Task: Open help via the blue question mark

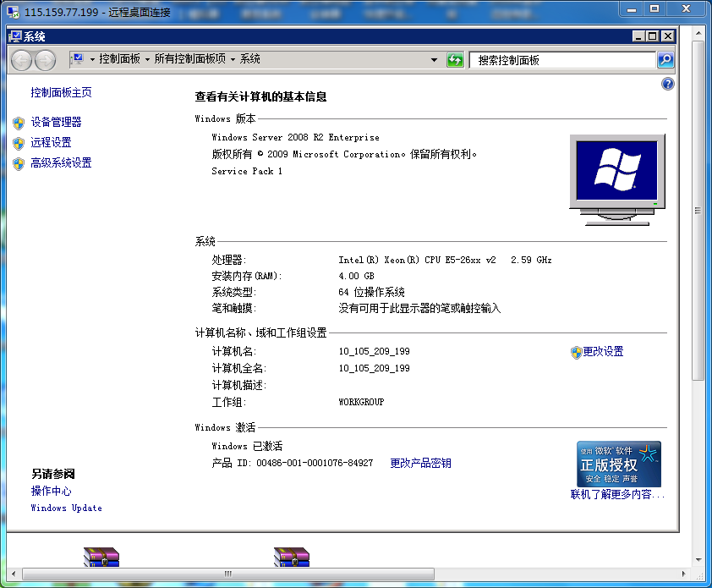Action: 667,84
